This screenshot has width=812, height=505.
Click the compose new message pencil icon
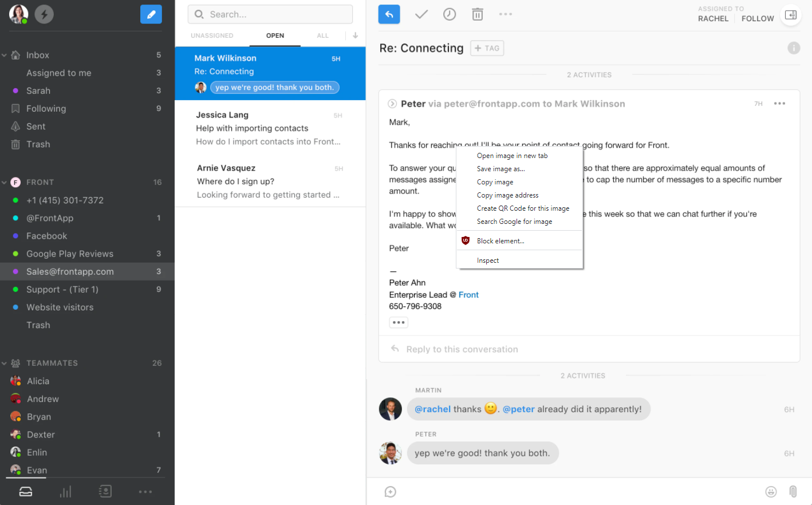(x=151, y=14)
